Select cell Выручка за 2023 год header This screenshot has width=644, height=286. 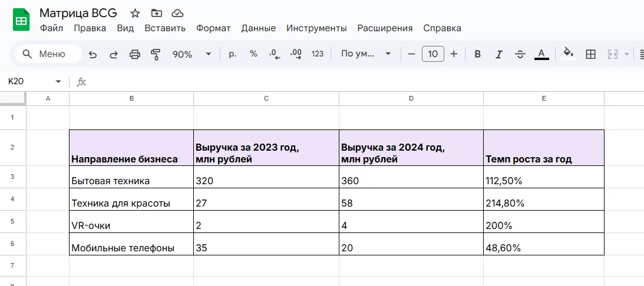[x=266, y=148]
